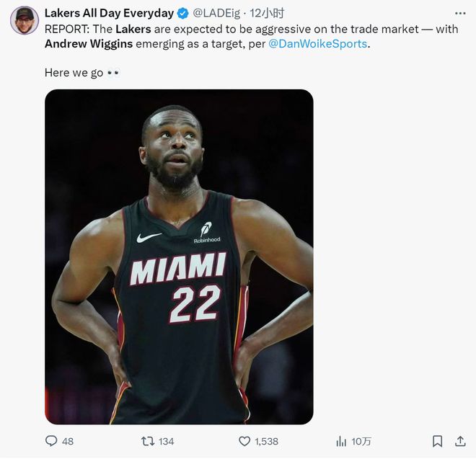Click the 10万 views count

[x=361, y=441]
